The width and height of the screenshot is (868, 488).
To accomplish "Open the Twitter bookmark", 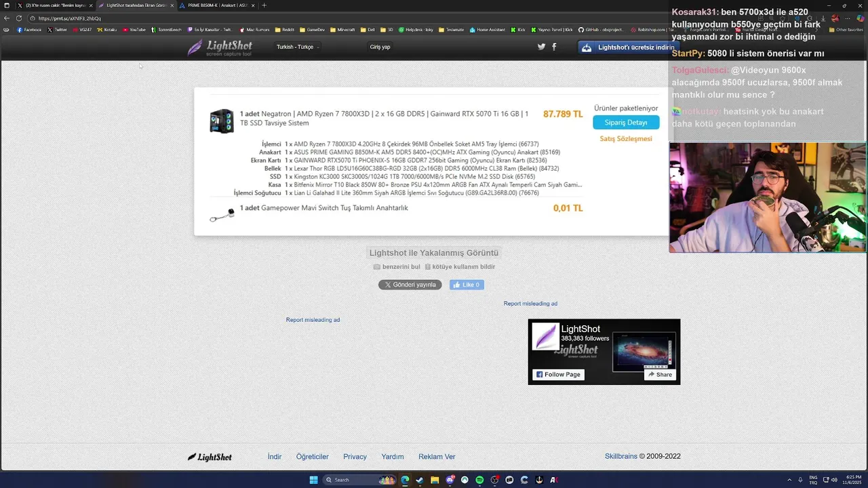I will pyautogui.click(x=58, y=30).
